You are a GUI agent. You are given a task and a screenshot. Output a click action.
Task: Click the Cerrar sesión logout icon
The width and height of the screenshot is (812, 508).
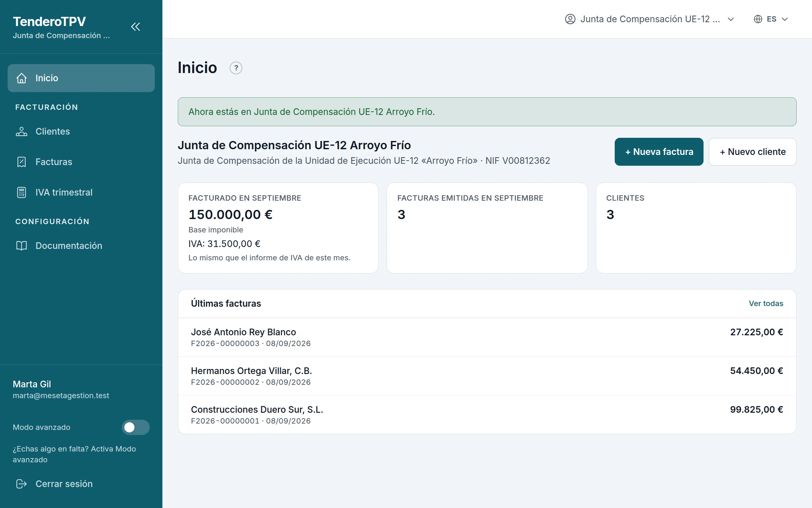coord(22,484)
